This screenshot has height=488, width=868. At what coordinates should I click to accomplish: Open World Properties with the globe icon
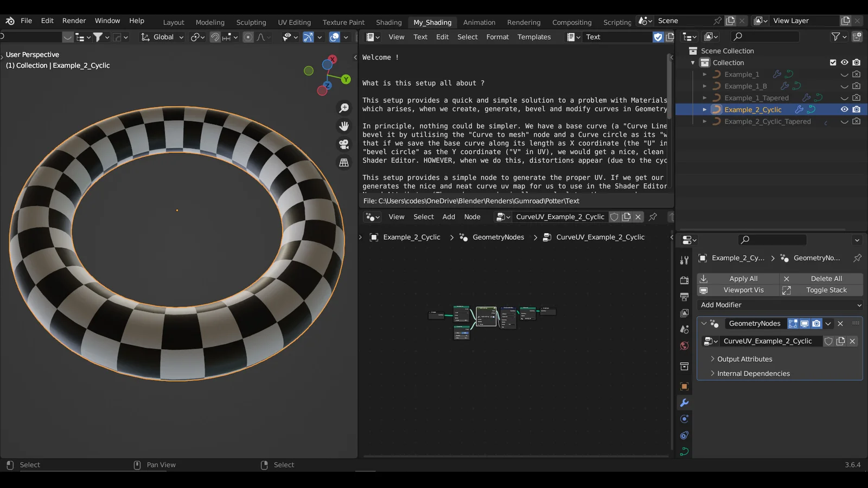(684, 345)
